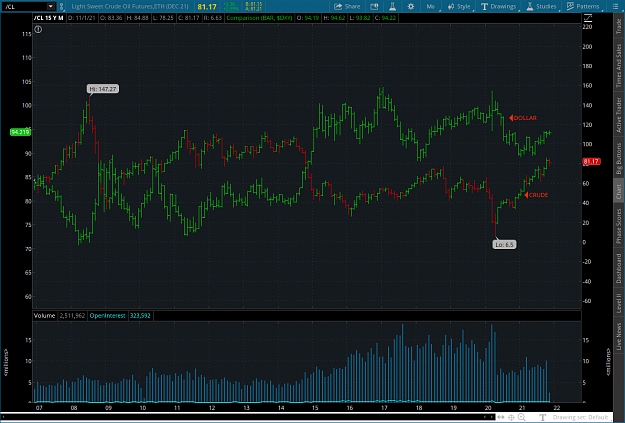Open the symbol dropdown arrow beside /CL

51,6
